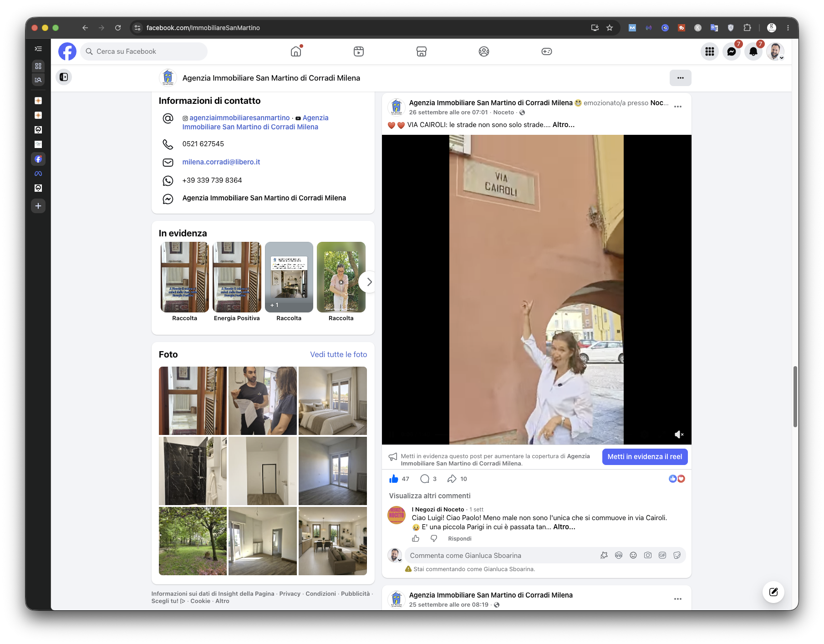Show next highlights in In evidenza carousel

tap(369, 282)
